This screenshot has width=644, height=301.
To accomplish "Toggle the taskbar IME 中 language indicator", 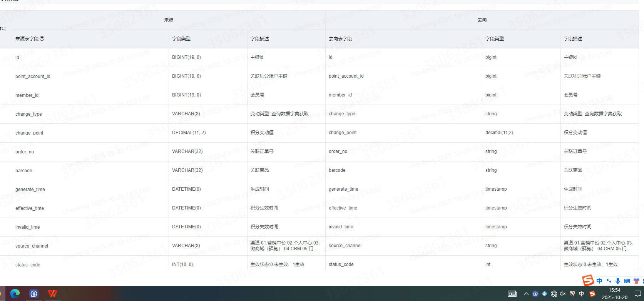I will (x=581, y=294).
